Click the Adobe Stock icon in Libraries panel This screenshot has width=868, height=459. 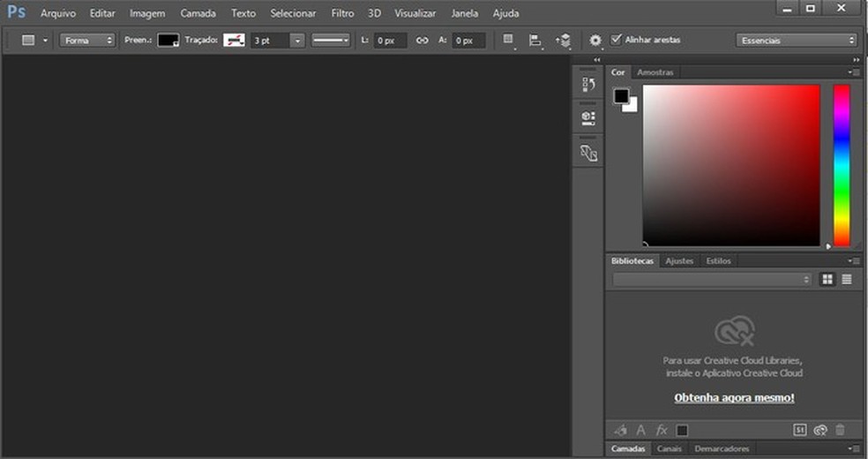(800, 430)
